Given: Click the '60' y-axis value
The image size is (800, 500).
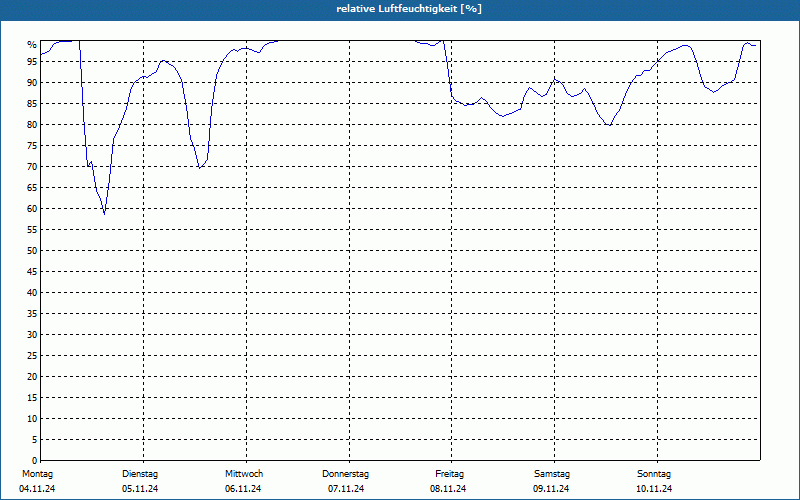Looking at the screenshot, I should click(x=32, y=209).
